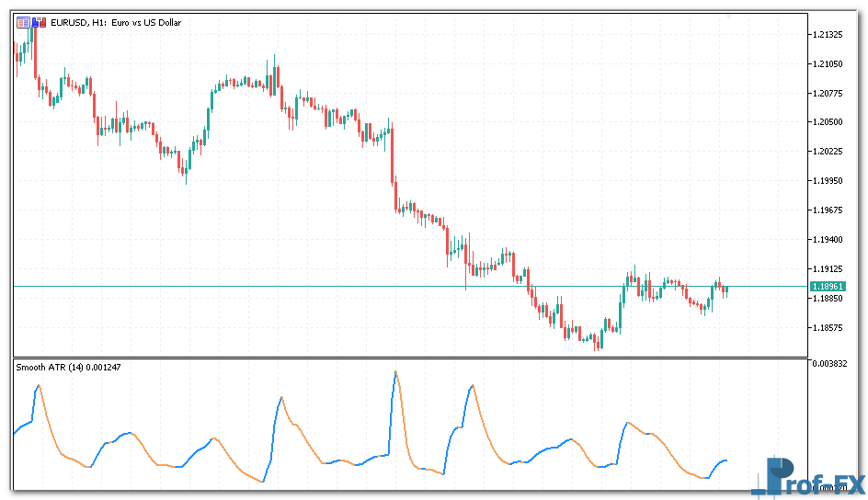Screen dimensions: 868x500
Task: Click the 1.20225 price scale label
Action: click(x=828, y=152)
